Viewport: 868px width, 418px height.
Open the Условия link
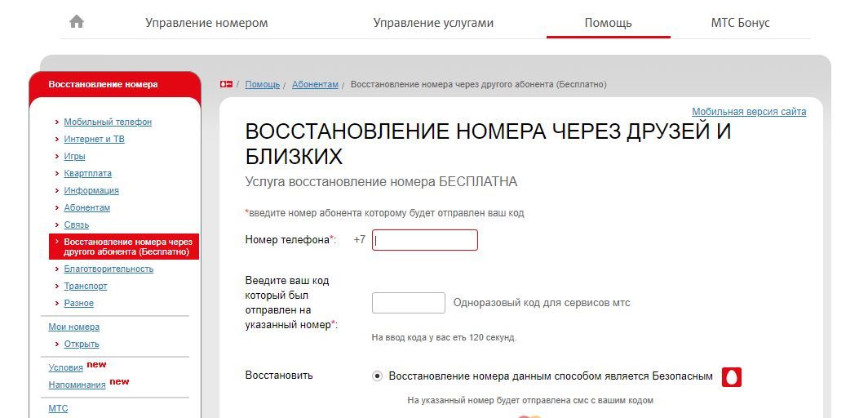[66, 367]
